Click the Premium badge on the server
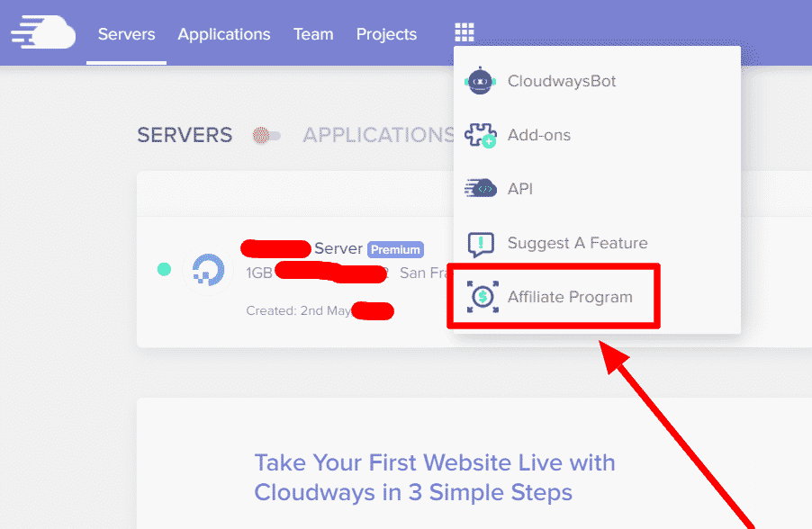The height and width of the screenshot is (529, 812). point(395,249)
